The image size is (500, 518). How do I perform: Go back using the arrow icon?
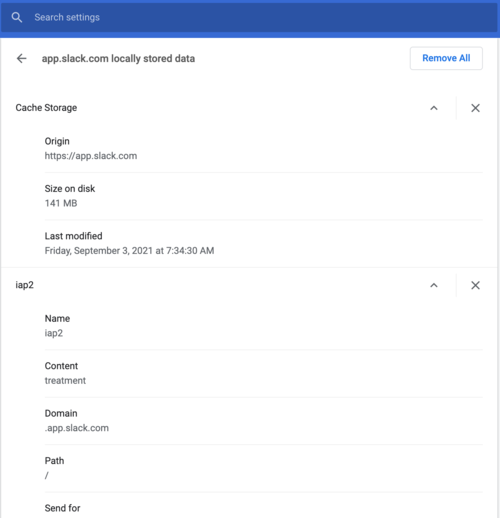[x=22, y=58]
